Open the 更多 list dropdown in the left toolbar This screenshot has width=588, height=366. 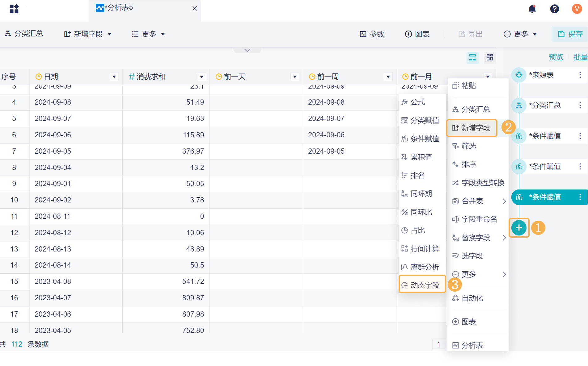click(148, 34)
